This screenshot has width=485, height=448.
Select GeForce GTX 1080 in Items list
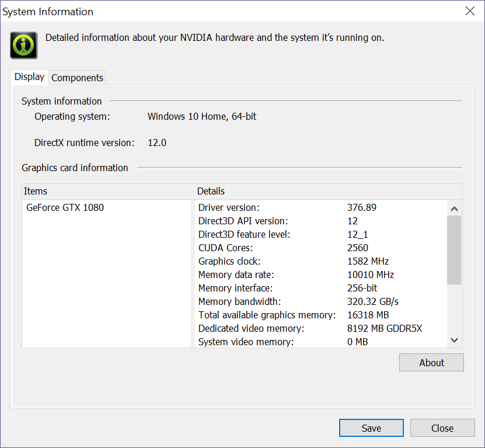(65, 207)
